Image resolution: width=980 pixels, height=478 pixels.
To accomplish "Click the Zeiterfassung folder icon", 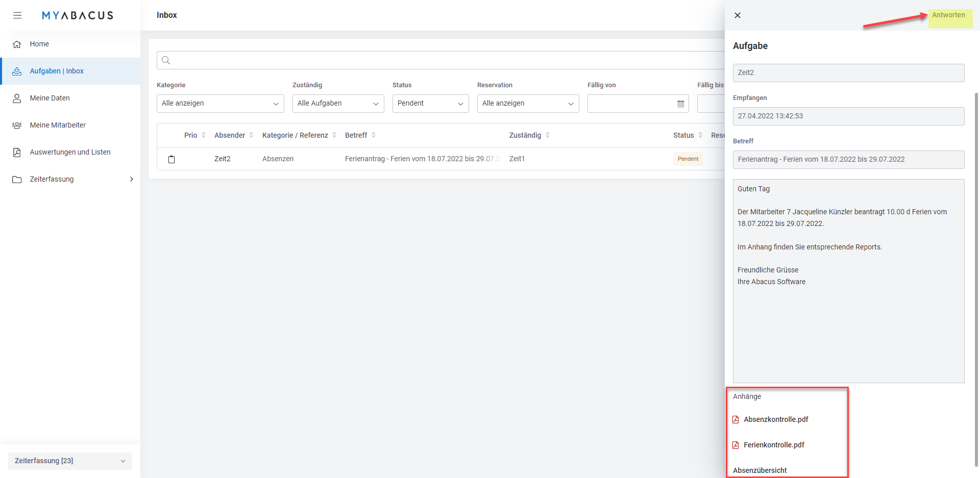I will (17, 180).
